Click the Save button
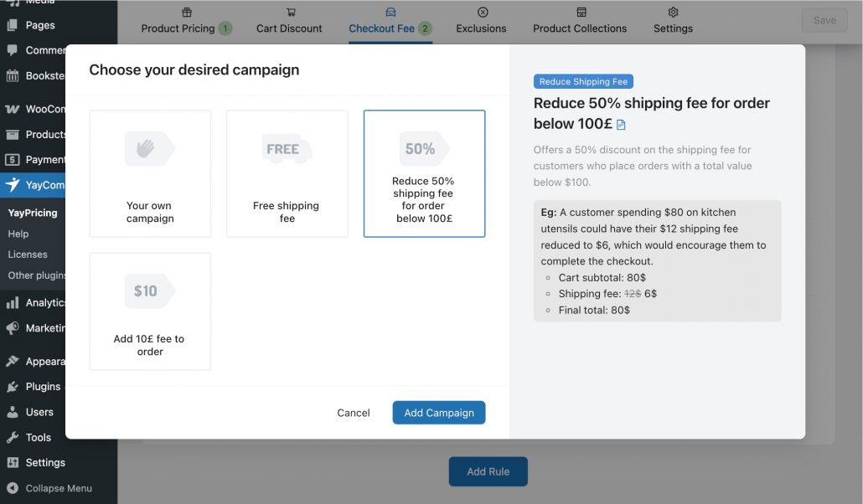Image resolution: width=863 pixels, height=504 pixels. coord(824,20)
